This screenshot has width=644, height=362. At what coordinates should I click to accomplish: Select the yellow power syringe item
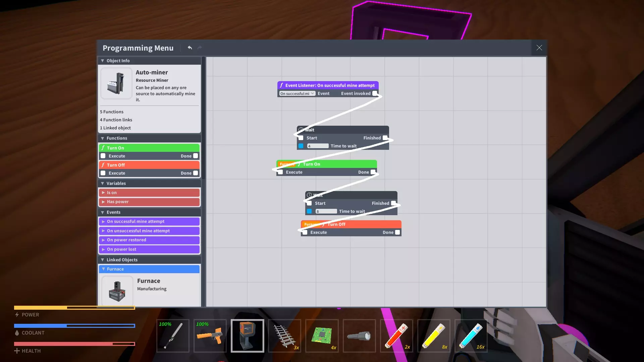[x=434, y=336]
